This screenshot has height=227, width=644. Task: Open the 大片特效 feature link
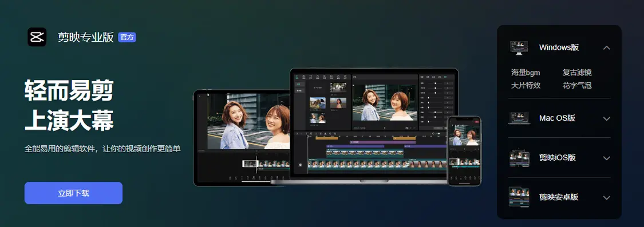click(526, 85)
